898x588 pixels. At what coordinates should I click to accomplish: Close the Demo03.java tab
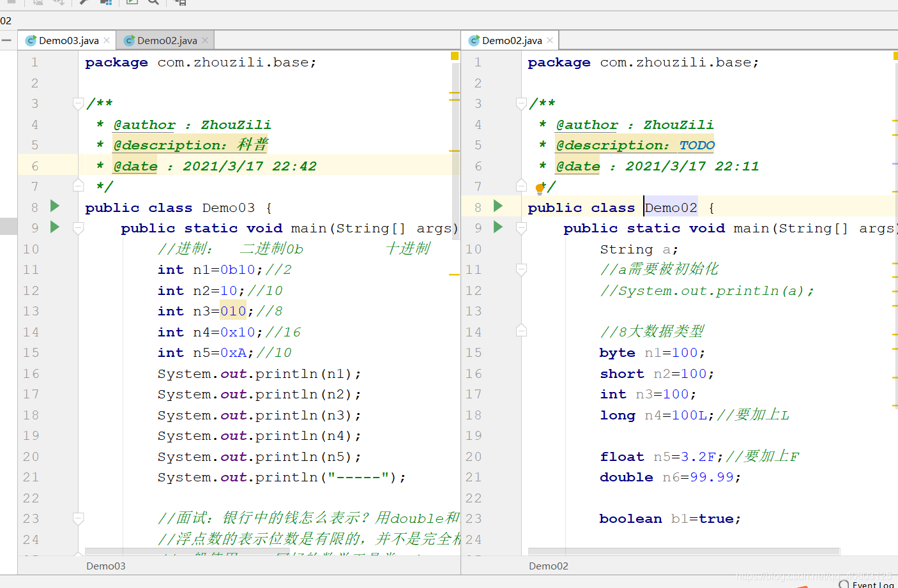click(x=107, y=40)
